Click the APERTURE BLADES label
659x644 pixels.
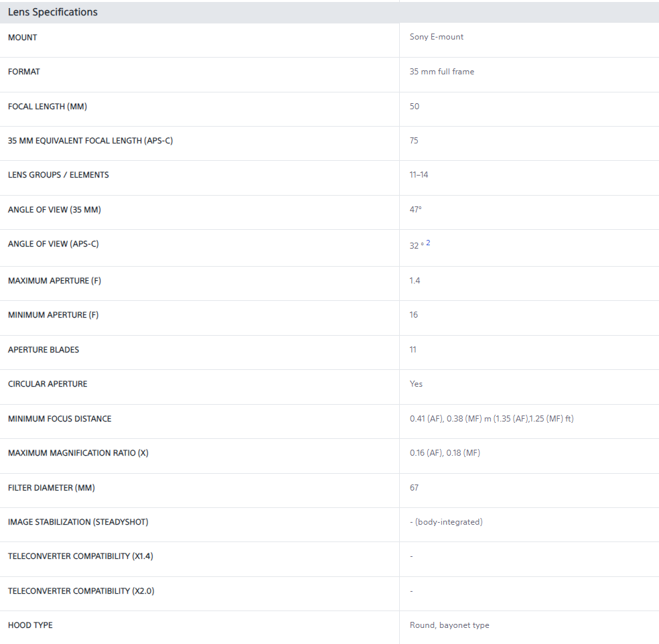pos(44,350)
